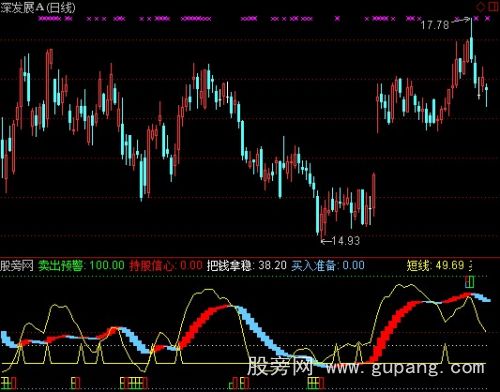Click the 持股信心: 0.00 indicator label
Viewport: 500px width, 392px height.
click(x=166, y=266)
